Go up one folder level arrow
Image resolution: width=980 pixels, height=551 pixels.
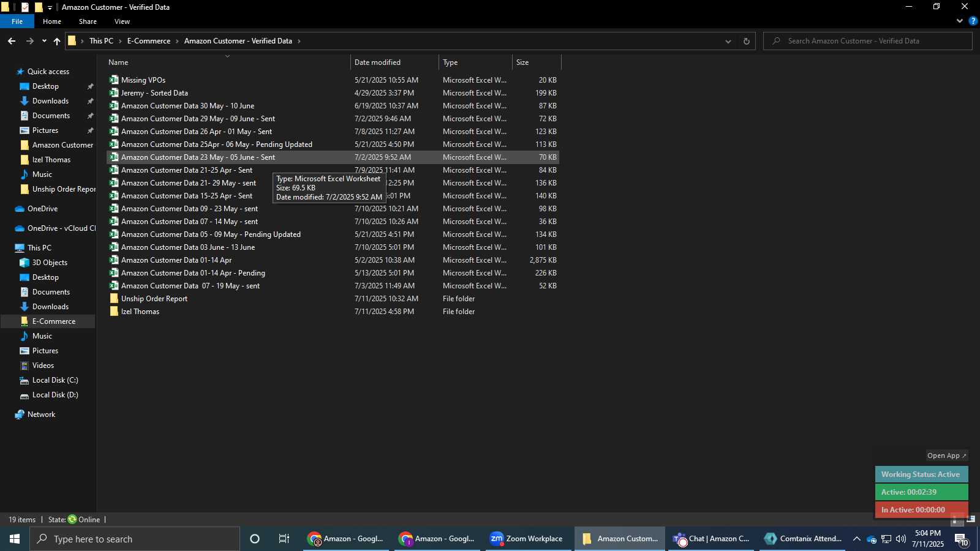(x=57, y=41)
